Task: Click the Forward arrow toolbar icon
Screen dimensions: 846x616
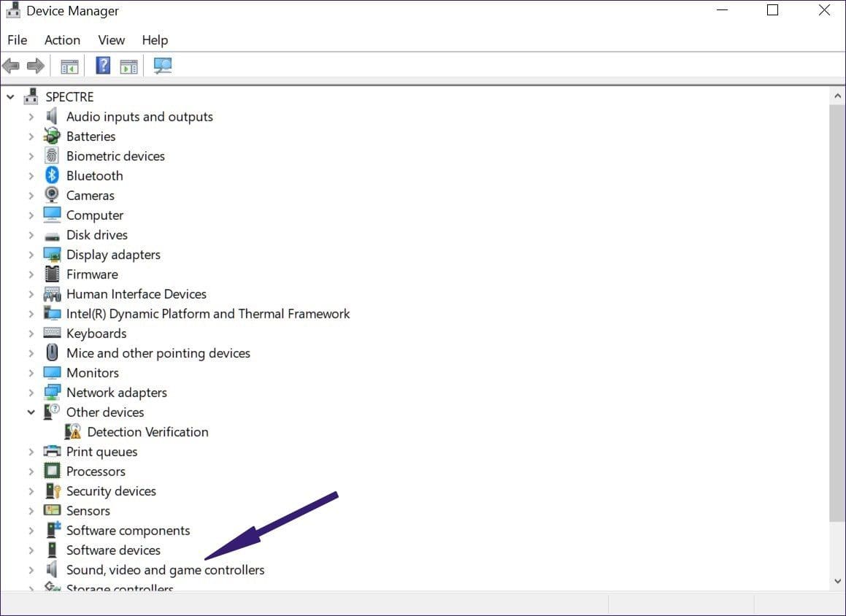Action: coord(36,66)
